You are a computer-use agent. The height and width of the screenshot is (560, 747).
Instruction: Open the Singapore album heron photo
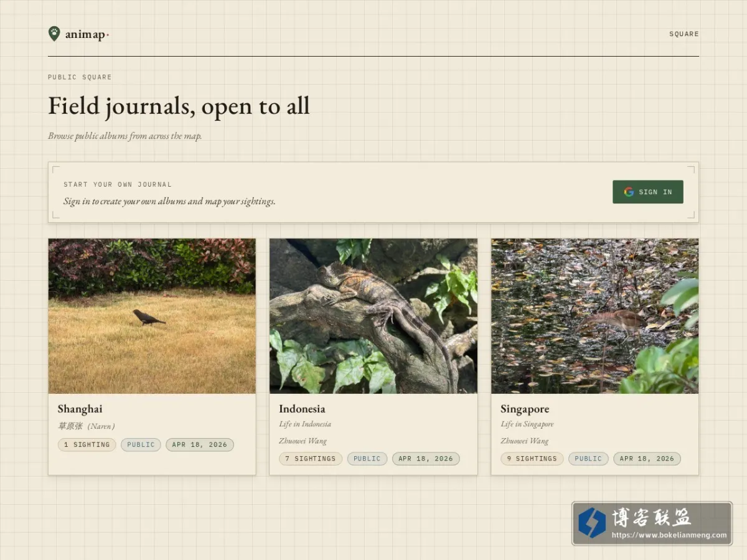coord(594,316)
